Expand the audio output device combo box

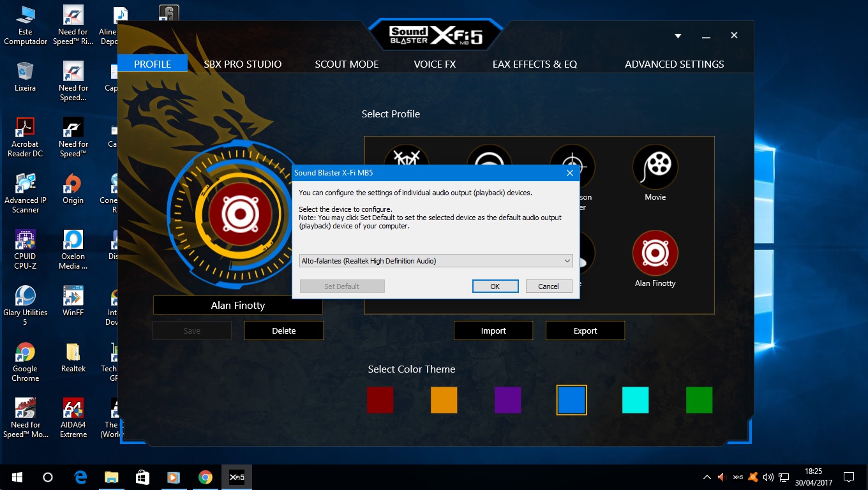[436, 260]
